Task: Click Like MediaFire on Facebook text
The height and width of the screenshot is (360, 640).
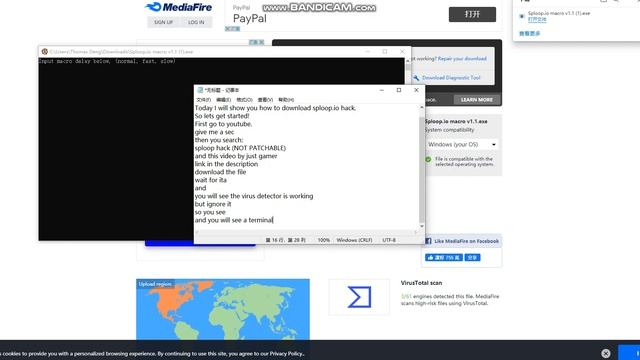Action: [x=467, y=241]
